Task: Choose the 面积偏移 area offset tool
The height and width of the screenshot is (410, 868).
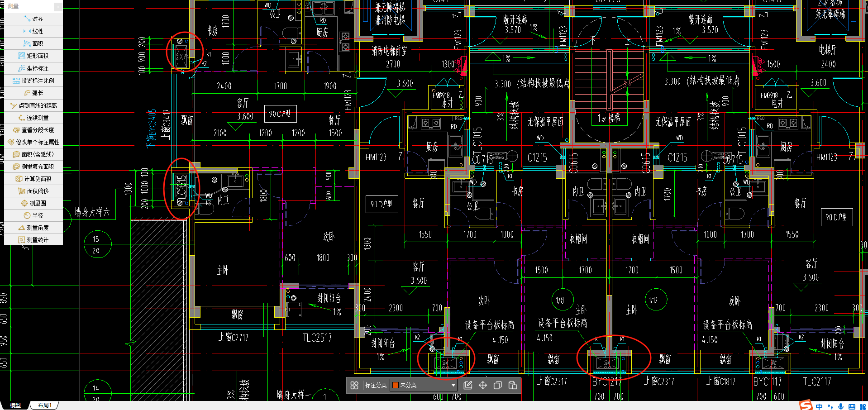Action: (33, 191)
